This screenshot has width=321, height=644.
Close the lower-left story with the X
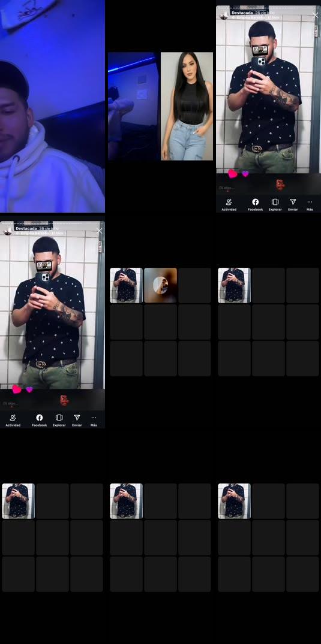pos(99,231)
